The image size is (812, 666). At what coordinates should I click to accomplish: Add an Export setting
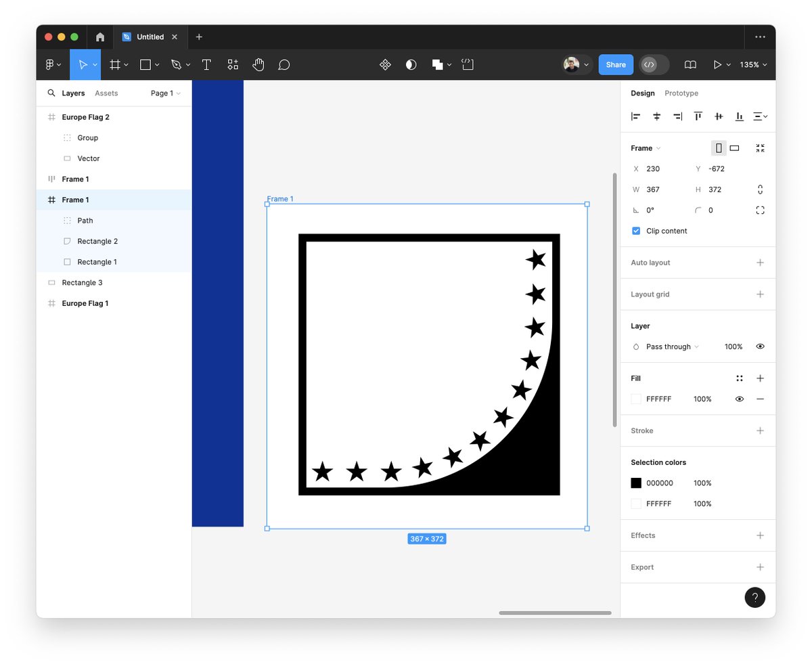pyautogui.click(x=760, y=567)
